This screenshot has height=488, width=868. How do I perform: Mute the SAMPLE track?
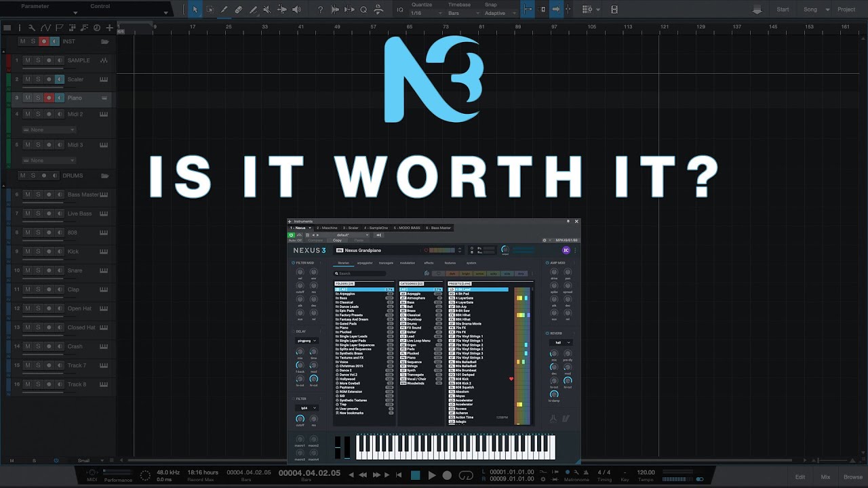[x=27, y=60]
